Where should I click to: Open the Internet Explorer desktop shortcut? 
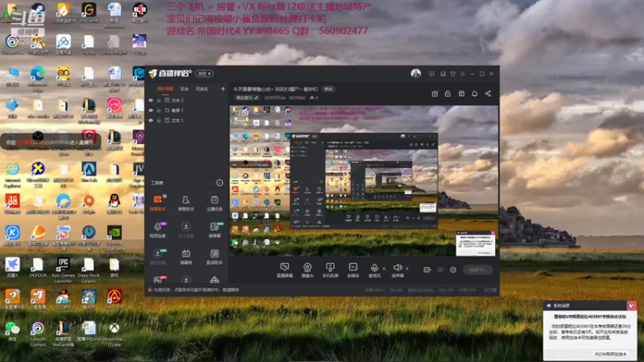pyautogui.click(x=13, y=175)
